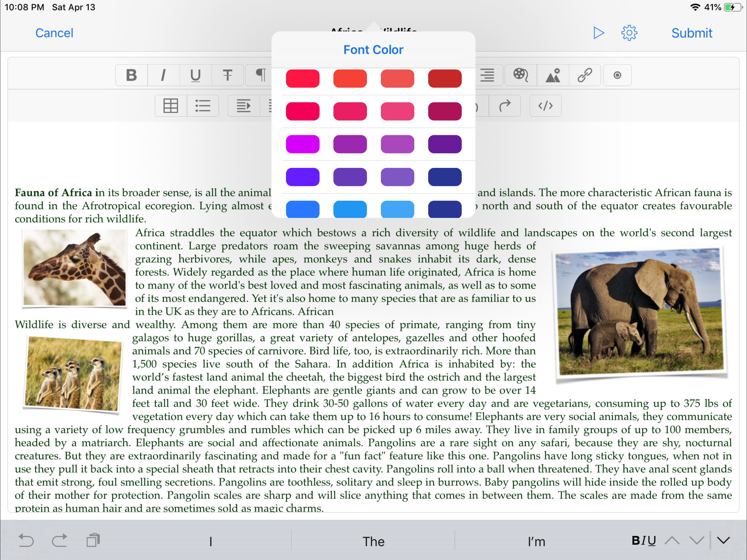Open the HTML source code view
This screenshot has height=560, width=747.
[545, 106]
